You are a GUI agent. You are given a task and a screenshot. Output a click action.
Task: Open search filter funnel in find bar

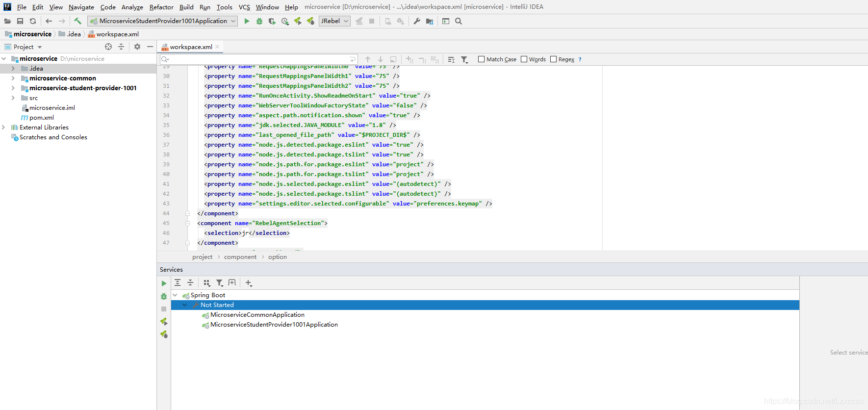tap(464, 59)
